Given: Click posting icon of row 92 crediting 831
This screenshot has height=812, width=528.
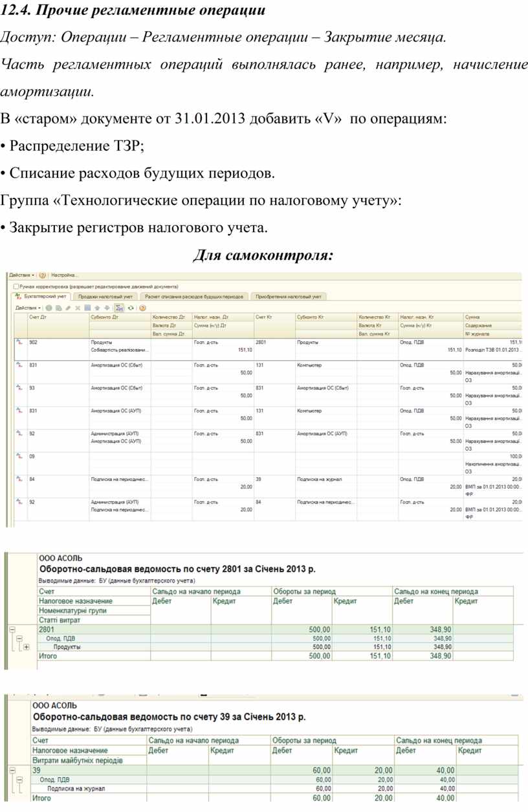Looking at the screenshot, I should coord(19,433).
